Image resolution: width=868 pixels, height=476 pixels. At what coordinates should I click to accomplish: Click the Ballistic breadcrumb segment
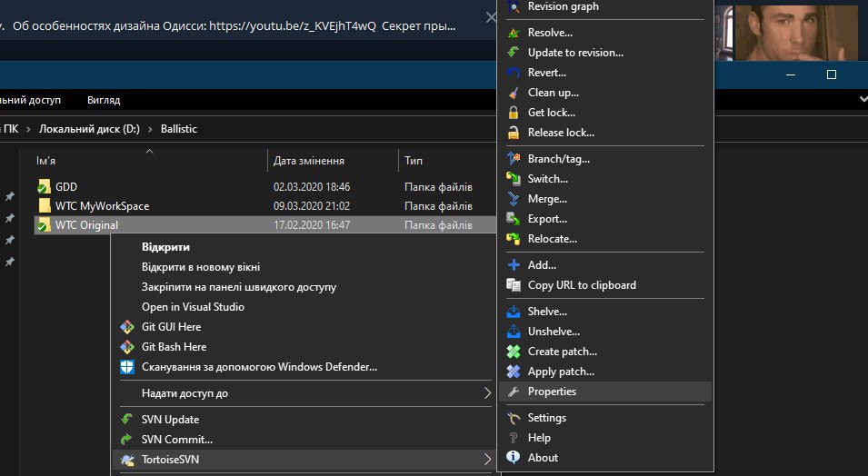pos(179,129)
